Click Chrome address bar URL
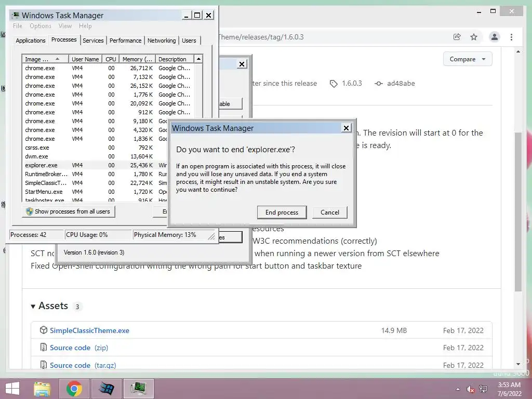 point(261,37)
